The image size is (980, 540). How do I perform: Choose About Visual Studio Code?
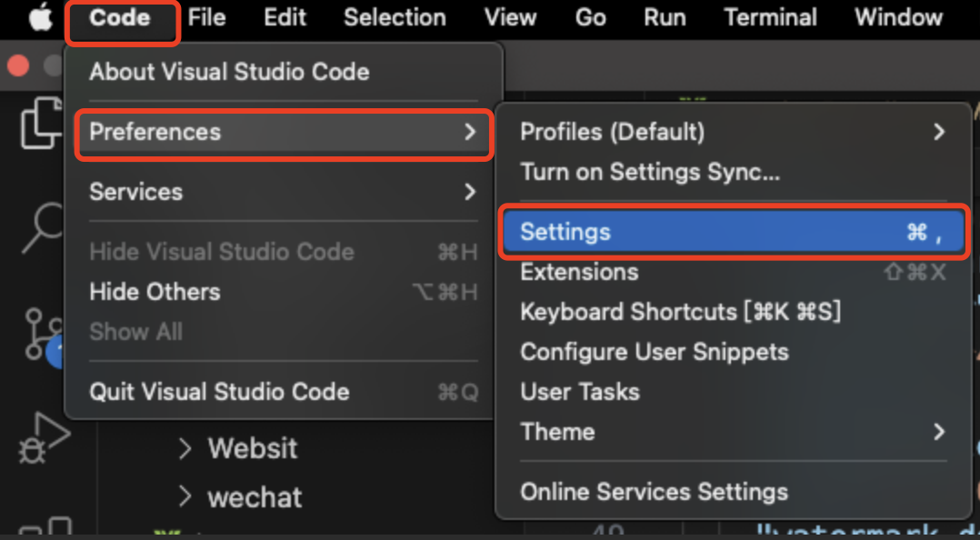coord(284,72)
